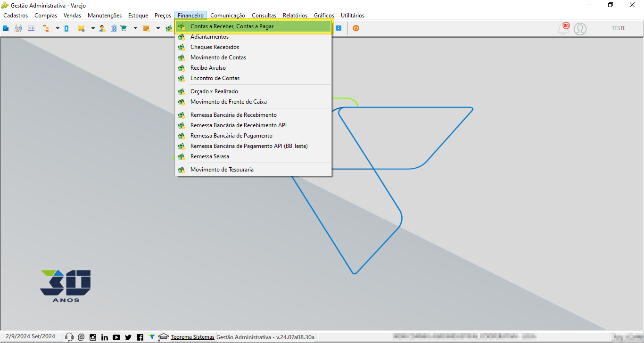The image size is (644, 343).
Task: Click the Teorema logo icon in status bar
Action: 151,337
